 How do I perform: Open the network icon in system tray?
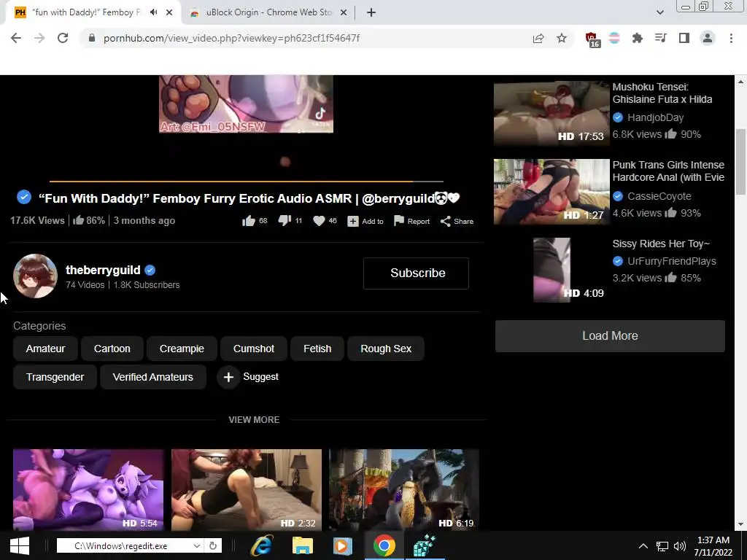click(662, 546)
